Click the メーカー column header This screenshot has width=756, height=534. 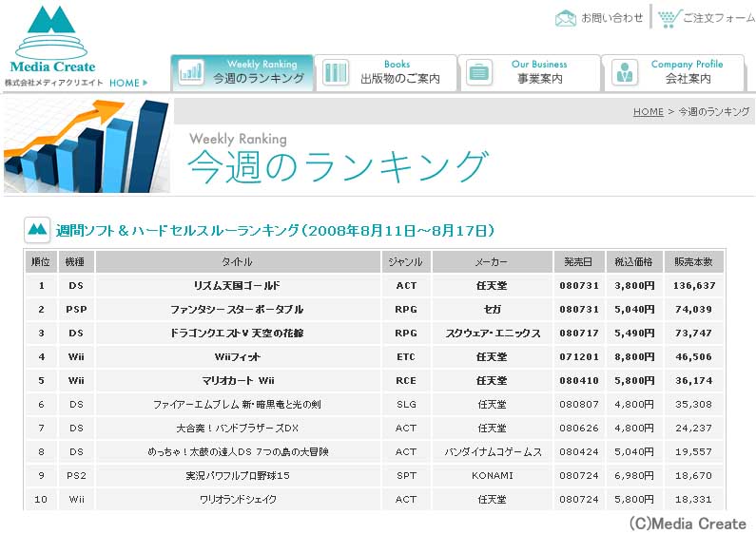click(x=492, y=261)
